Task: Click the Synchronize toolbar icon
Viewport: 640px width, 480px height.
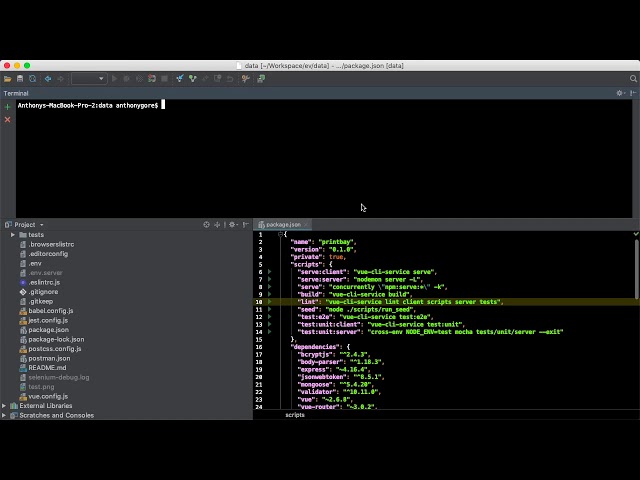Action: 33,79
